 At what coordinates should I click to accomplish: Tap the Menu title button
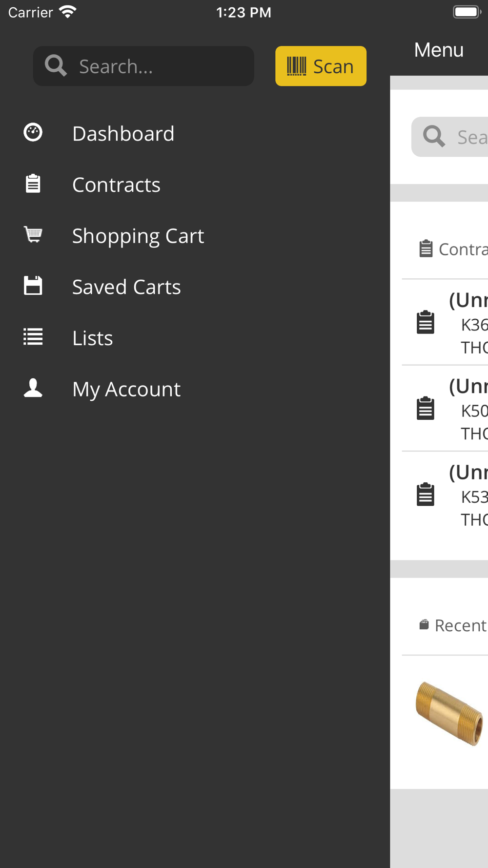pos(438,50)
